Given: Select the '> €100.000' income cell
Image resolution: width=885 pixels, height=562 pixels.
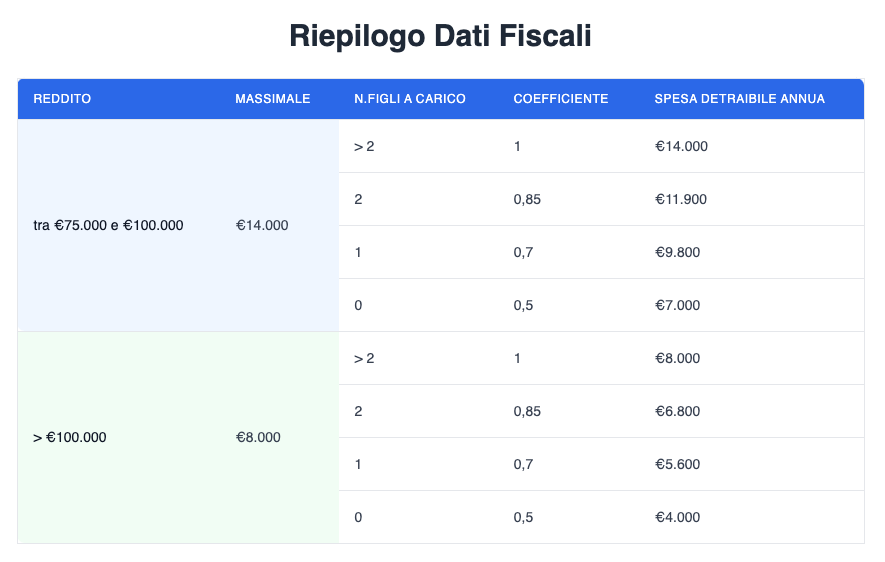Looking at the screenshot, I should (x=70, y=438).
